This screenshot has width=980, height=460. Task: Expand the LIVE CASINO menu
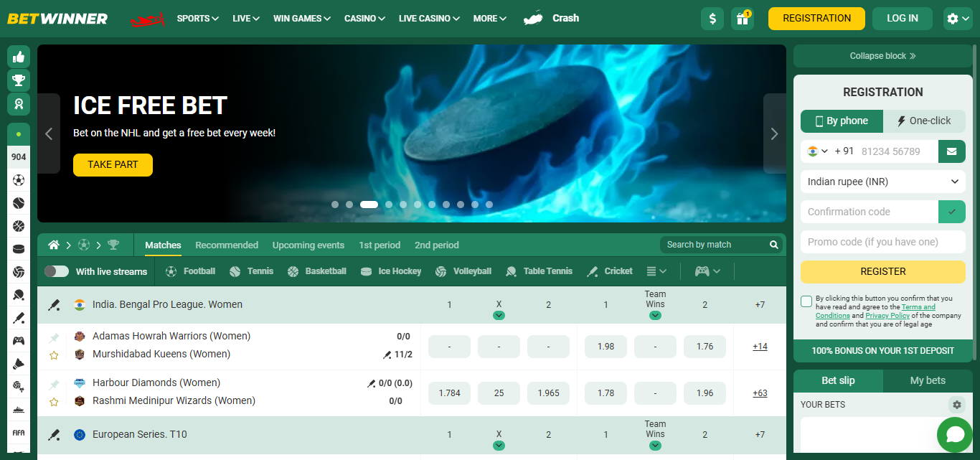429,19
